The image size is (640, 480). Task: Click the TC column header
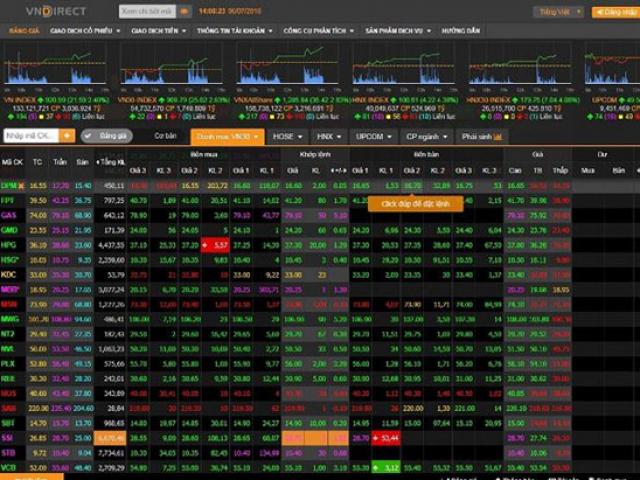tap(37, 162)
